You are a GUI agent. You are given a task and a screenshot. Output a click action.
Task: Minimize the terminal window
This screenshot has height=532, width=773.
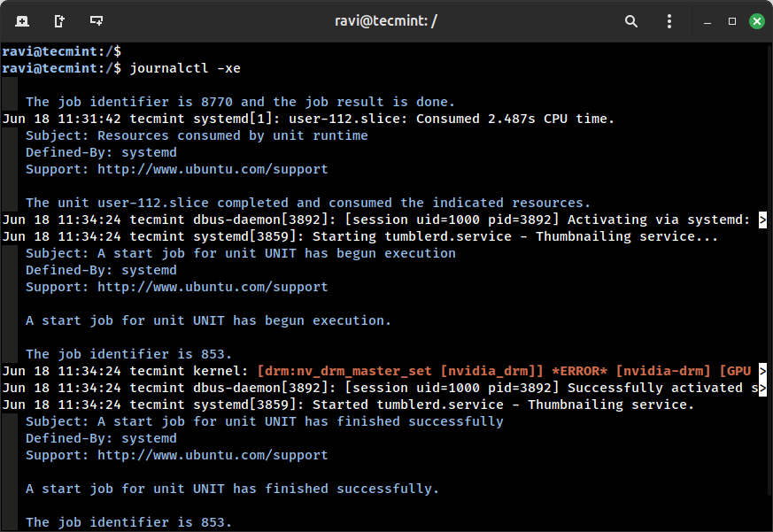pyautogui.click(x=708, y=20)
